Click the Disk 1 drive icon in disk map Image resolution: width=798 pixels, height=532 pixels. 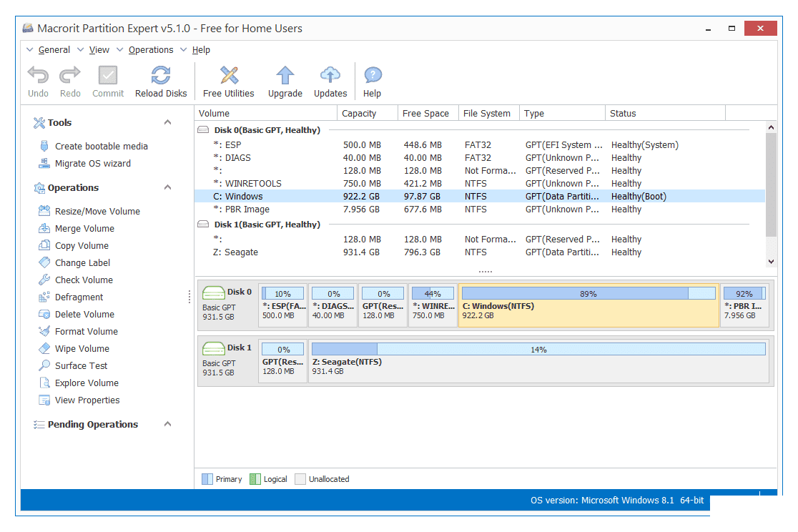point(214,349)
